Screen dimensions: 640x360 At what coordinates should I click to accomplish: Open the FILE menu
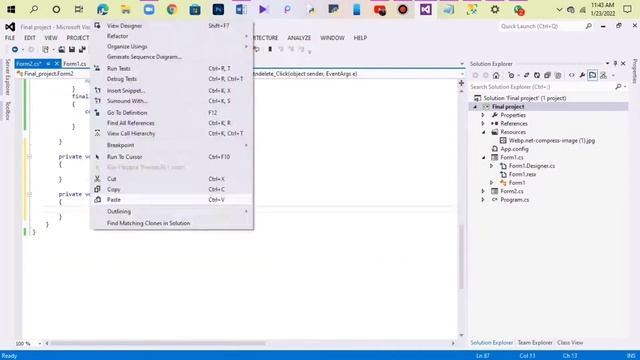[10, 38]
